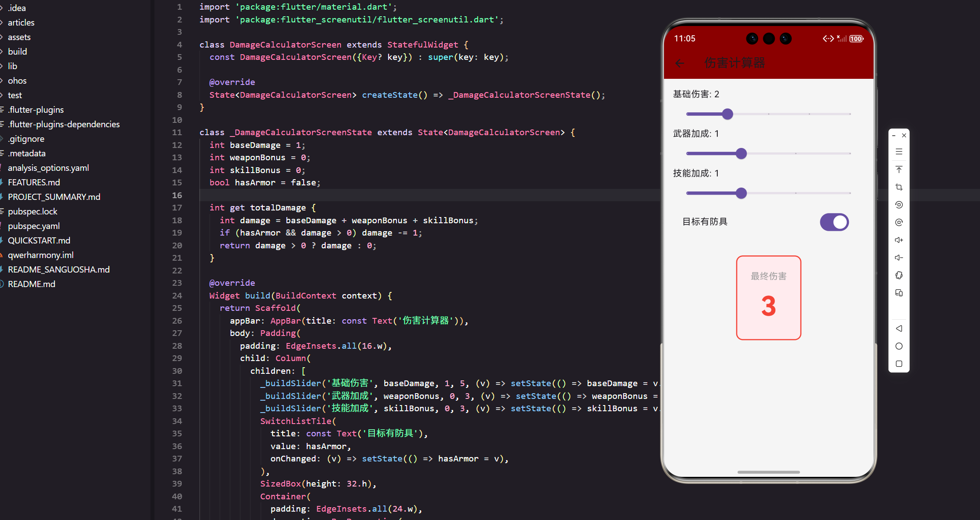Click 'SwitchListTile' on line 34
Screen dimensions: 980x520
(296, 421)
